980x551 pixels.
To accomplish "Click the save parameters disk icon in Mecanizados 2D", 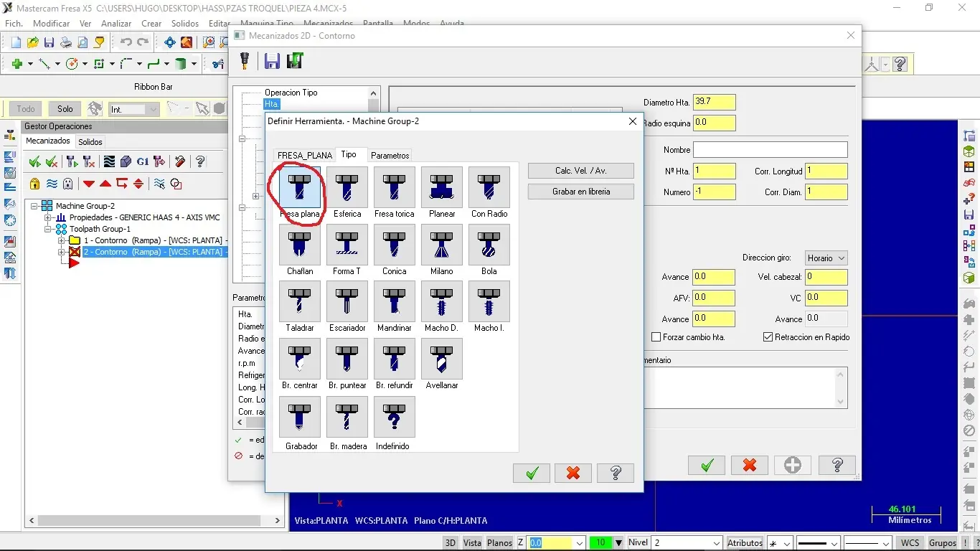I will [x=272, y=61].
